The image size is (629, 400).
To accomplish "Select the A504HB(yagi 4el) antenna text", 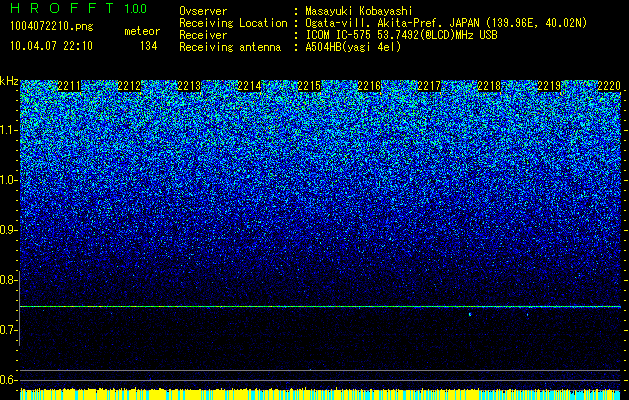I will coord(353,47).
